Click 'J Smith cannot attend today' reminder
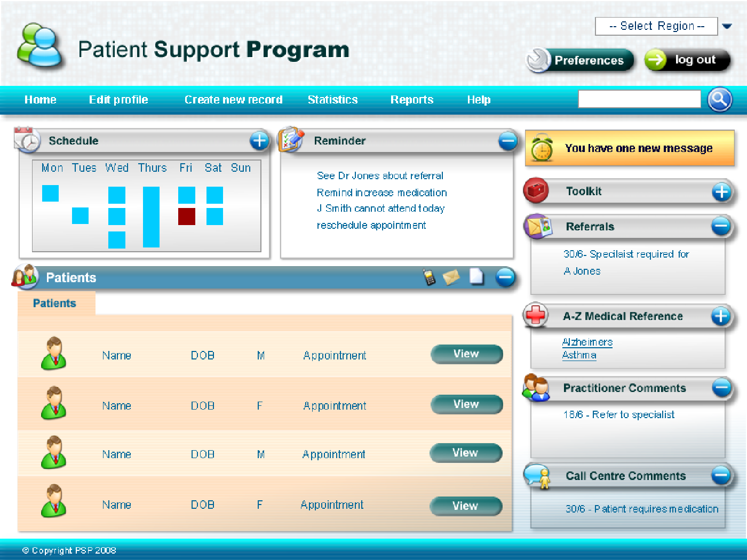 pyautogui.click(x=380, y=209)
